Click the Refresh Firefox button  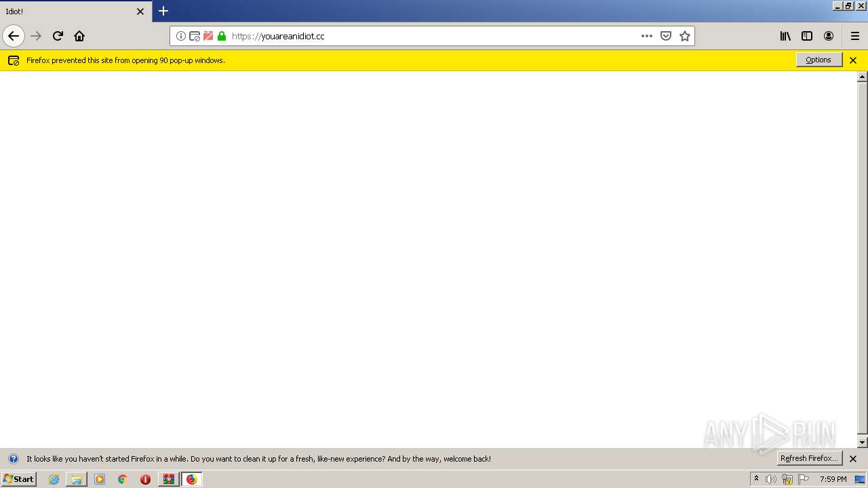click(x=809, y=458)
